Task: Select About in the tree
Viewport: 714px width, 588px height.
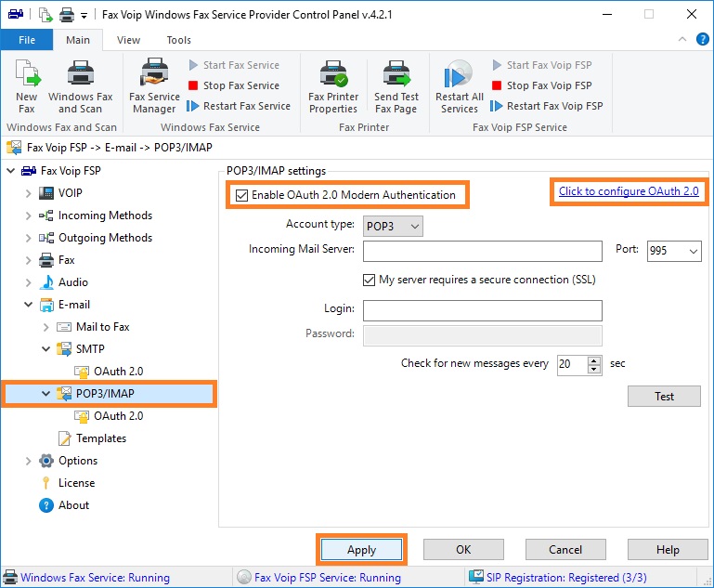Action: point(73,505)
